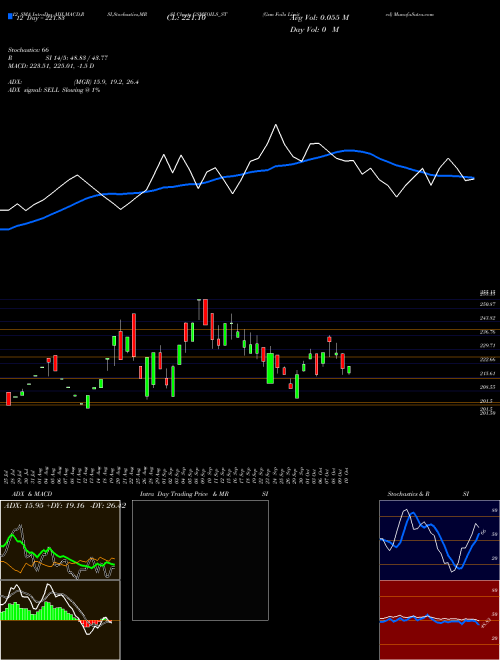This screenshot has width=500, height=660.
Task: Click the 'Stochastics & R' panel title
Action: (x=408, y=494)
